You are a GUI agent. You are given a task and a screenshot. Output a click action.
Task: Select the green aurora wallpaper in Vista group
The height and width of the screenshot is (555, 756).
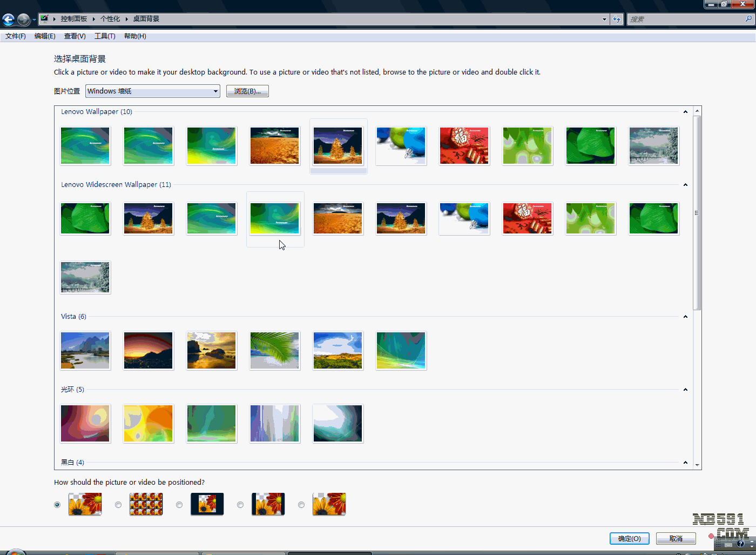tap(401, 351)
